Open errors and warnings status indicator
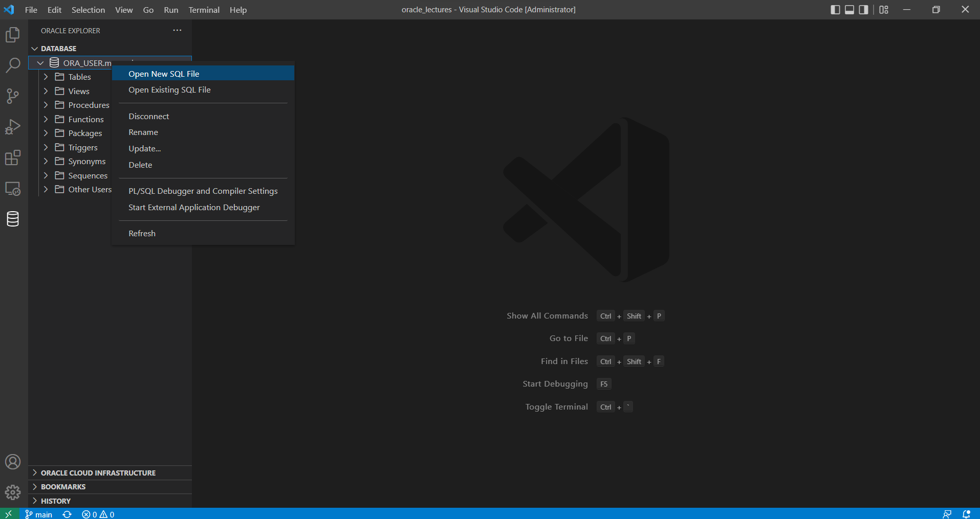The width and height of the screenshot is (980, 519). click(x=98, y=514)
